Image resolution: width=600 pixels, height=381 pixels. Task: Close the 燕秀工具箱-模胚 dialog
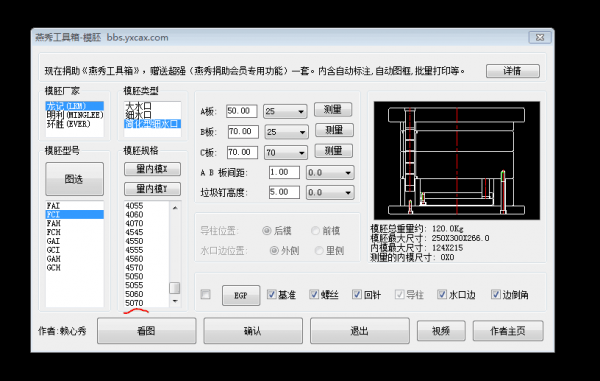click(x=540, y=37)
